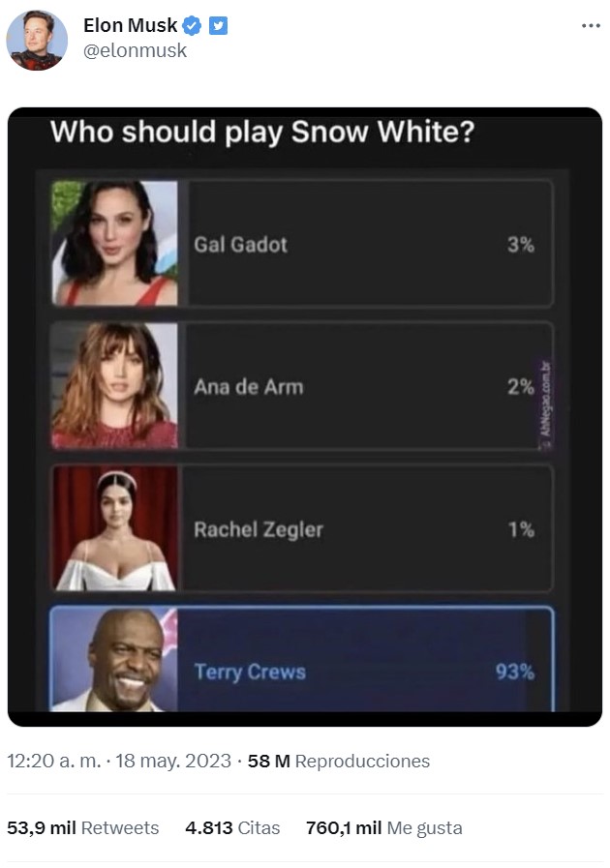This screenshot has width=610, height=868.
Task: Open the @elonmusk handle link
Action: click(x=135, y=50)
